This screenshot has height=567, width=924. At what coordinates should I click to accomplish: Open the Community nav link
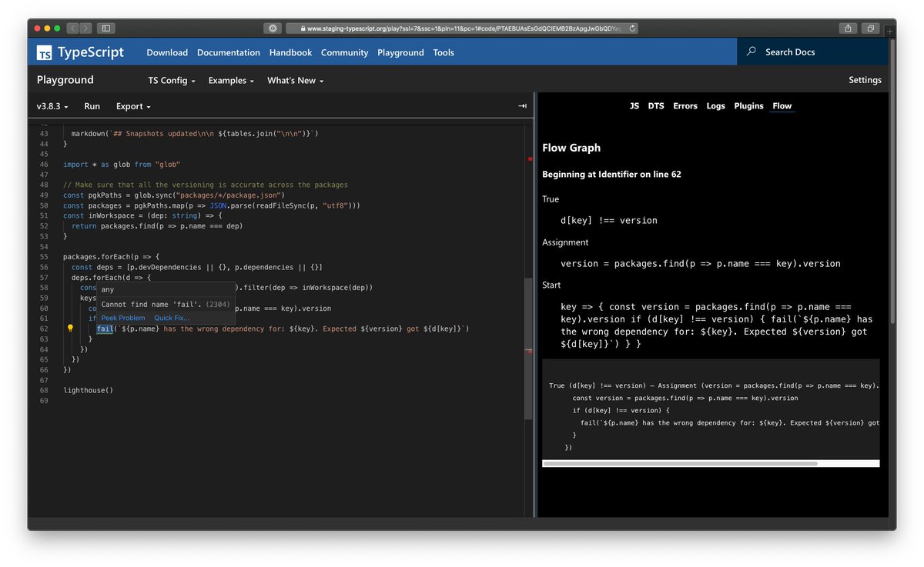[344, 52]
